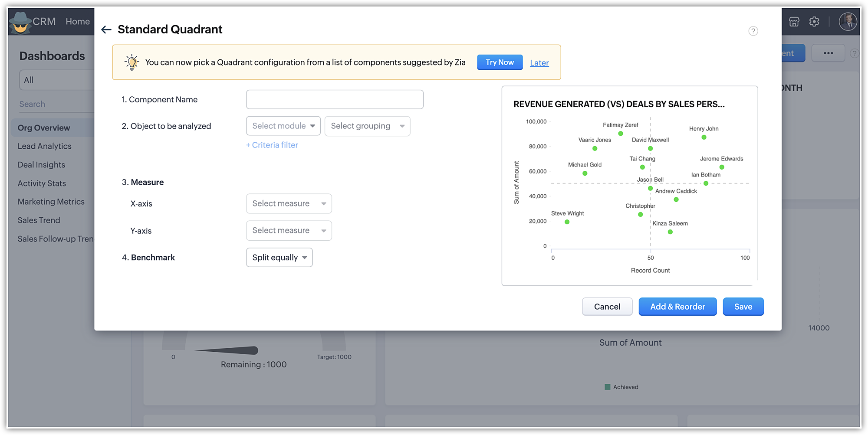Viewport: 868px width, 435px height.
Task: Click the CRM logo icon
Action: (x=20, y=23)
